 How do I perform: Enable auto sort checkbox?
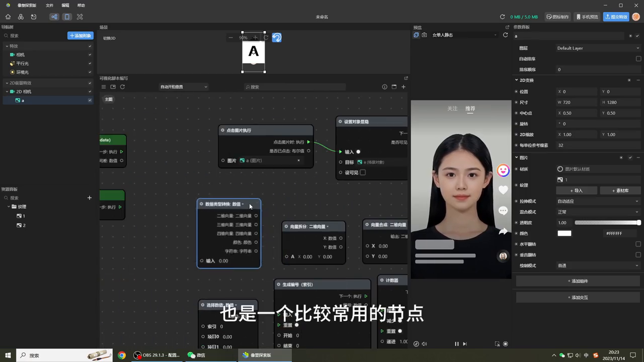click(x=638, y=59)
